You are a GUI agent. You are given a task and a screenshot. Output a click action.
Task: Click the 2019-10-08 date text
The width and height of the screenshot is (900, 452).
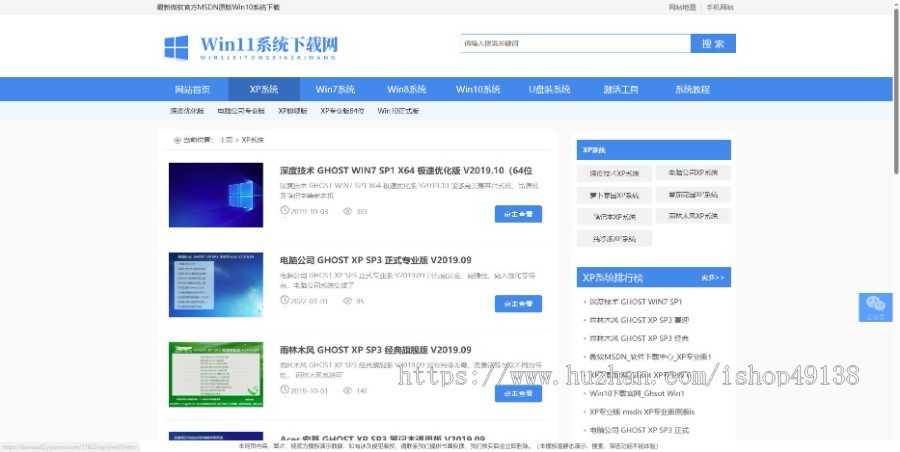coord(309,211)
